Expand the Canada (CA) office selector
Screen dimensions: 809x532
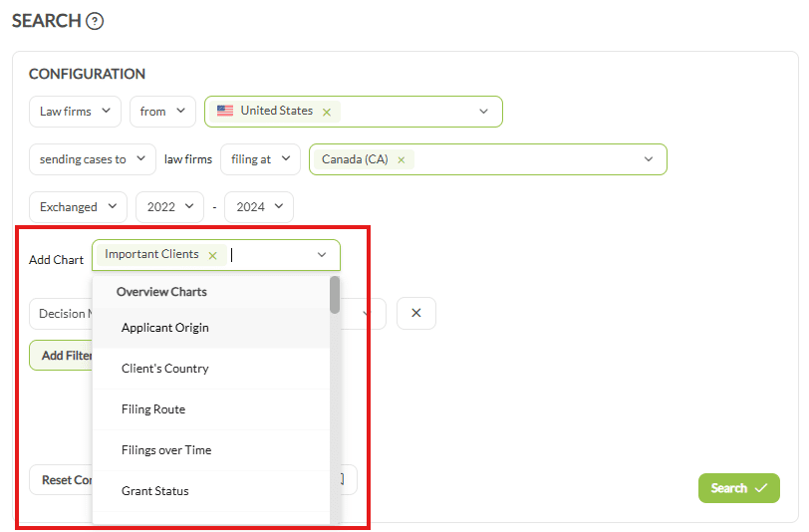click(649, 159)
